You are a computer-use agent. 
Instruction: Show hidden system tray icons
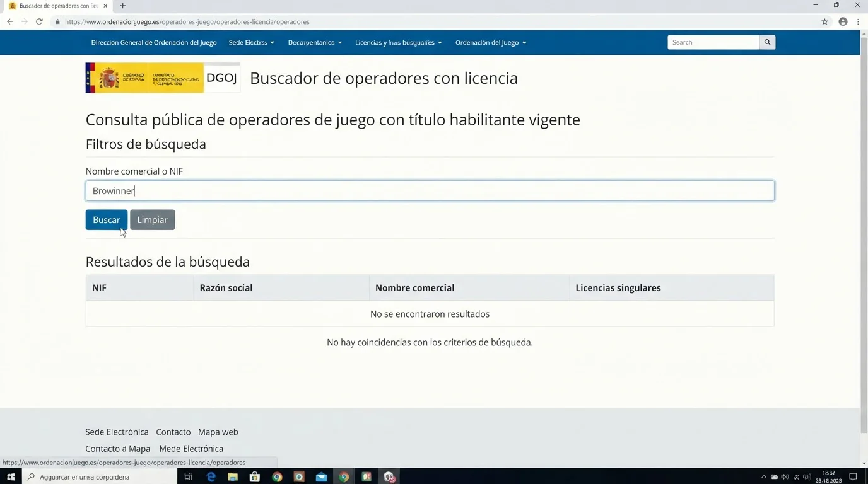[x=763, y=477]
